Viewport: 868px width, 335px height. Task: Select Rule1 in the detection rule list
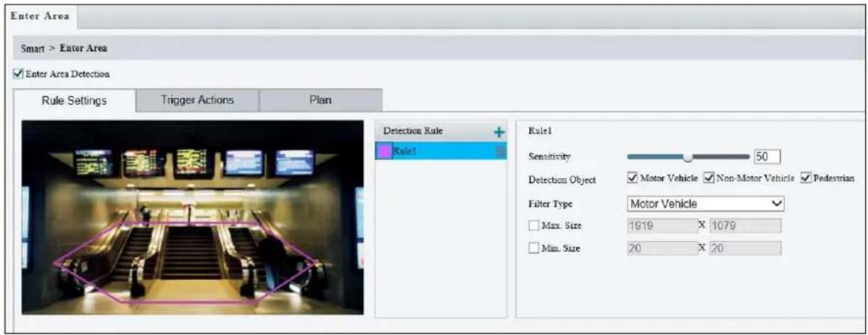[441, 151]
